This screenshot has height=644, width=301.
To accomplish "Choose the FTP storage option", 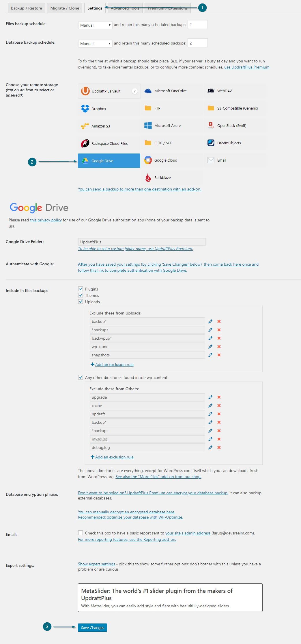I will [x=172, y=108].
